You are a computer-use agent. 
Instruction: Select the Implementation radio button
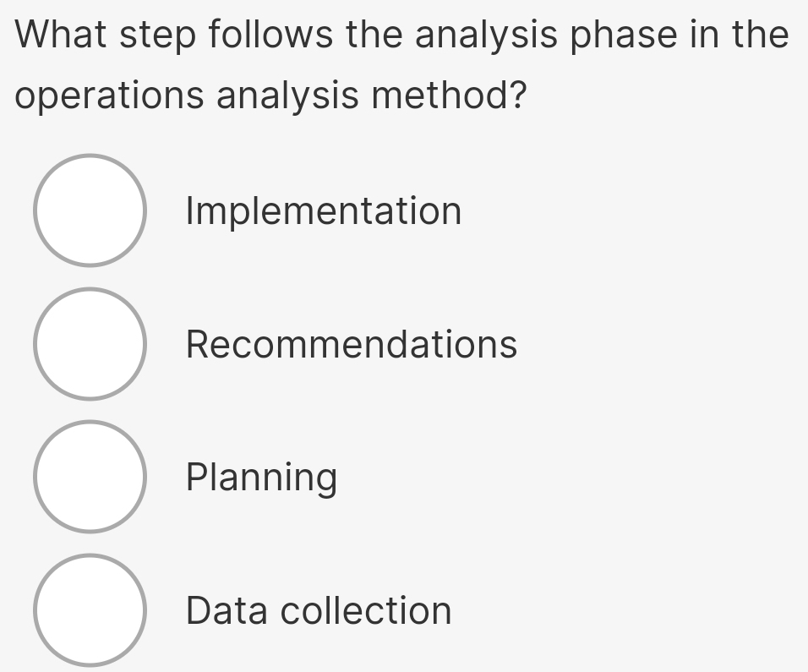90,210
